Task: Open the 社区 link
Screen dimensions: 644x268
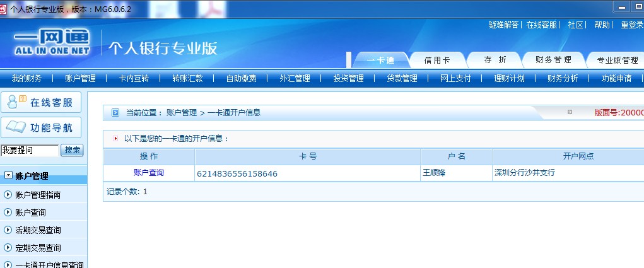Action: click(x=575, y=25)
